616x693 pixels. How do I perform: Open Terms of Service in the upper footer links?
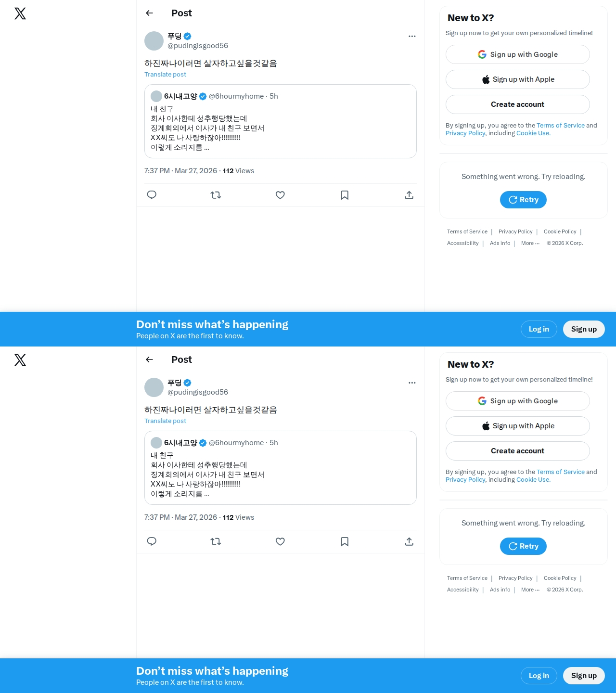tap(467, 231)
